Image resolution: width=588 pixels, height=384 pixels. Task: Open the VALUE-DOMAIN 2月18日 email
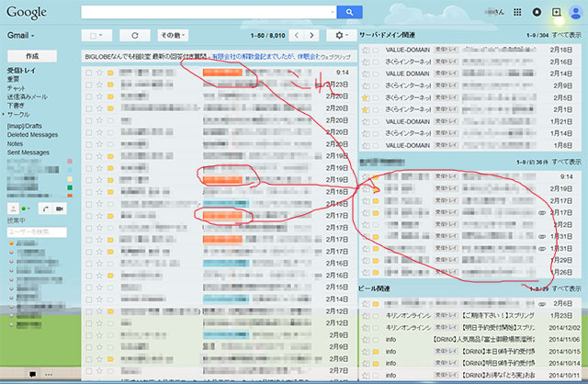(470, 50)
